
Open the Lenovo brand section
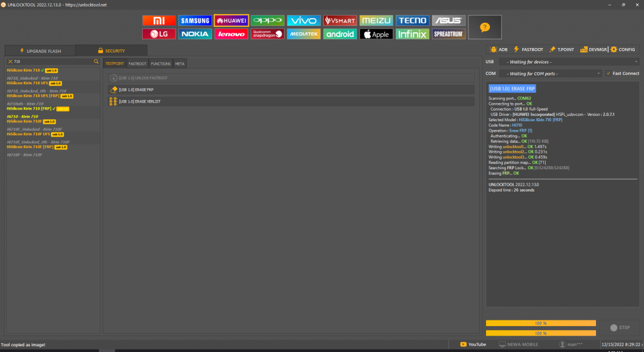(231, 34)
